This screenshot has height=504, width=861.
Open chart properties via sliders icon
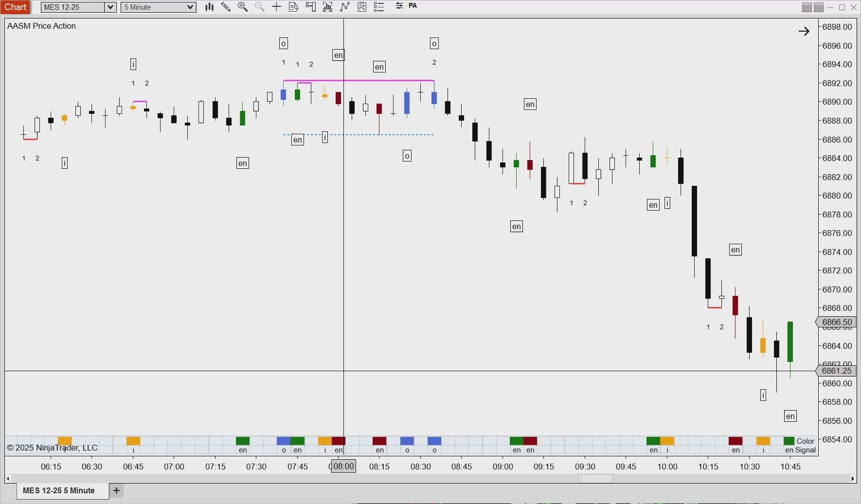coord(399,7)
